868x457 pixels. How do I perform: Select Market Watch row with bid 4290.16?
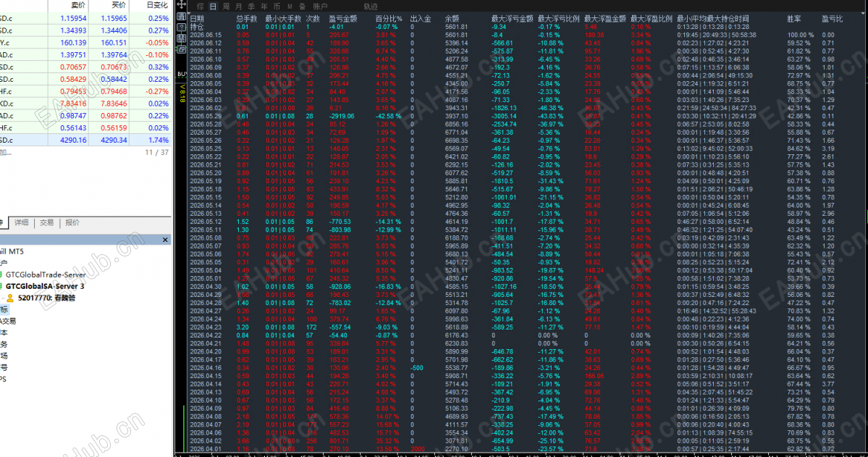[85, 141]
